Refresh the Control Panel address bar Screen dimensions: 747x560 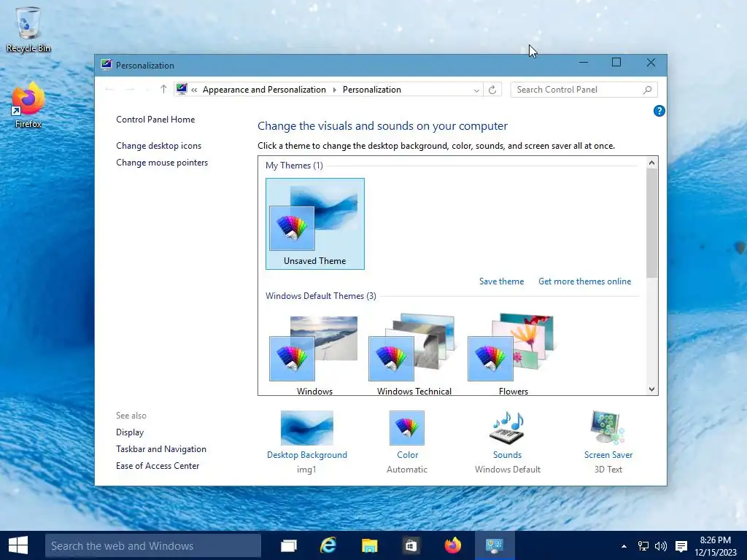pos(492,90)
